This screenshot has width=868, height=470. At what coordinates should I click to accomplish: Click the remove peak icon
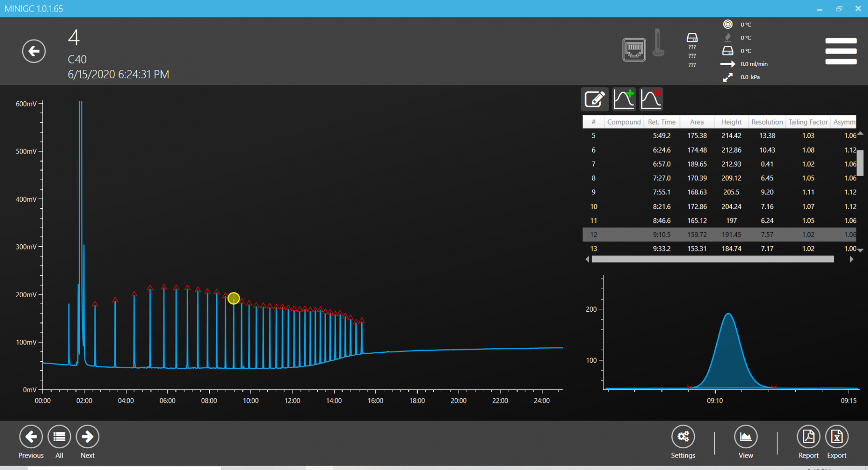651,99
